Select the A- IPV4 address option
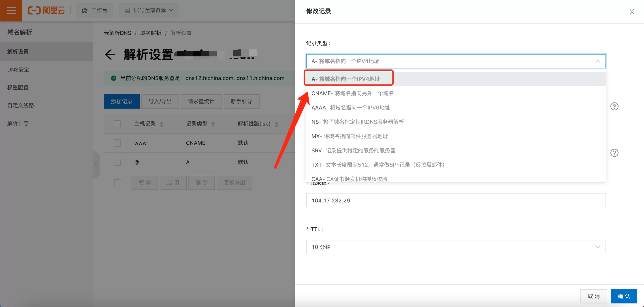This screenshot has height=307, width=644. pos(456,79)
